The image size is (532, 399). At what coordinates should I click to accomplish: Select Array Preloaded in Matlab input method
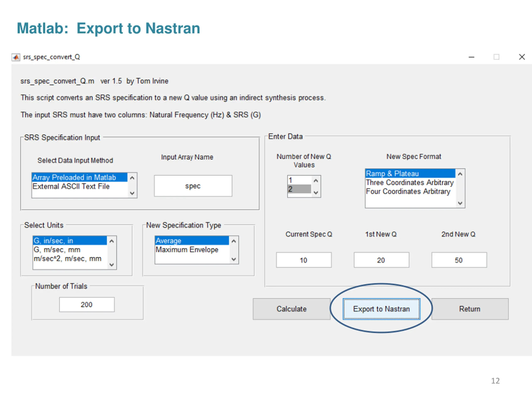(x=80, y=177)
